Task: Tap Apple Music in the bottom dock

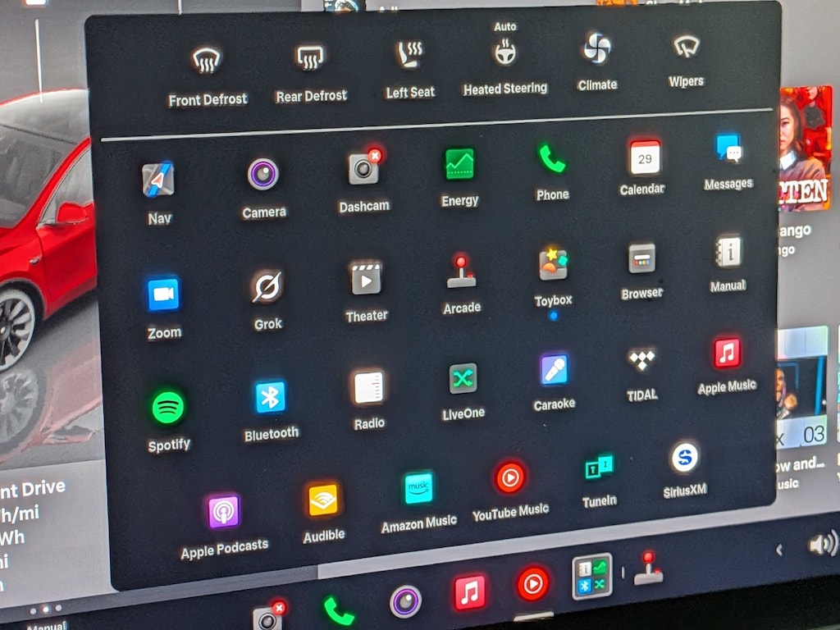Action: pyautogui.click(x=470, y=592)
